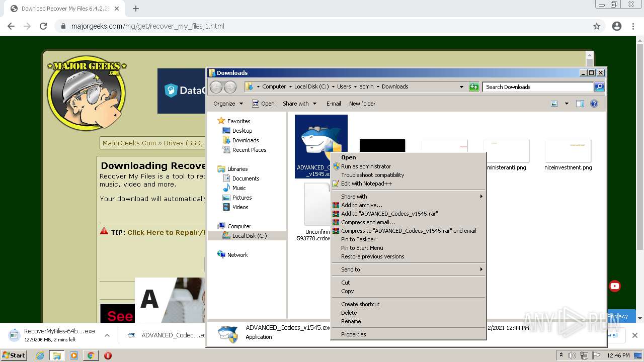The width and height of the screenshot is (644, 362).
Task: Choose Create shortcut
Action: click(408, 304)
